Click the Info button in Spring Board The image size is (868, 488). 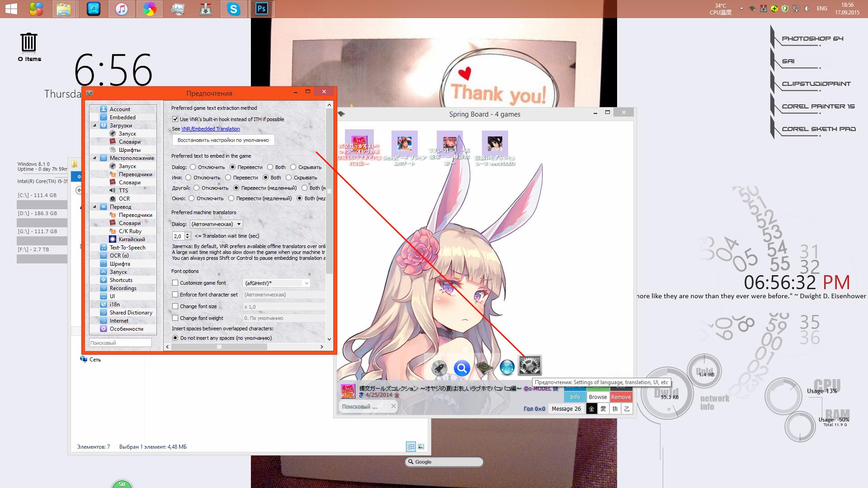[x=575, y=397]
